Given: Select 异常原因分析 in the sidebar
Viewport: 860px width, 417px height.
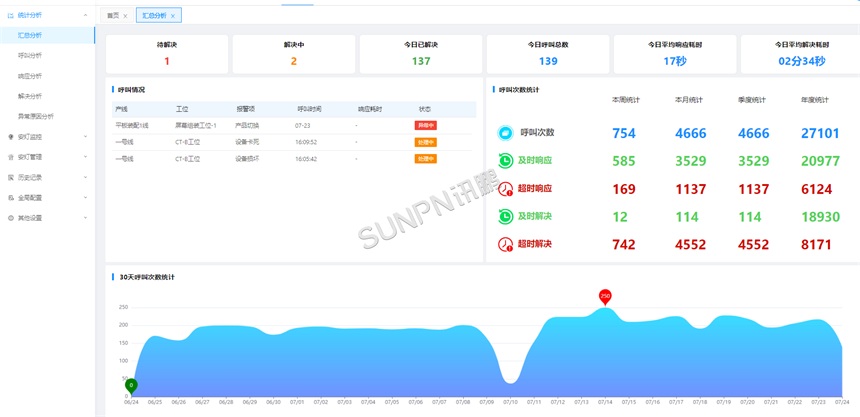Looking at the screenshot, I should (x=35, y=116).
